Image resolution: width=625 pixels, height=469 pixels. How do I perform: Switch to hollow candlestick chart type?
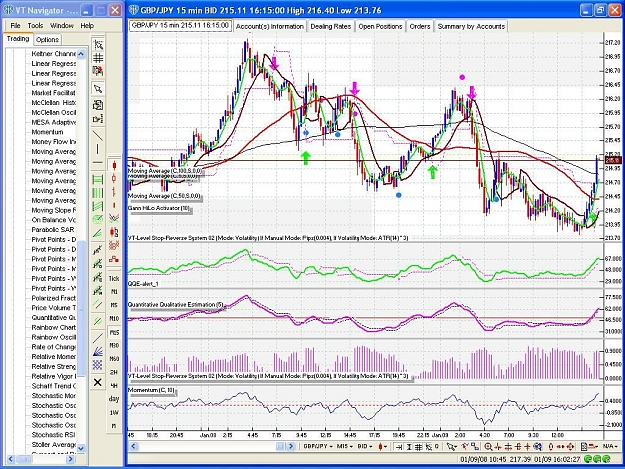114,179
